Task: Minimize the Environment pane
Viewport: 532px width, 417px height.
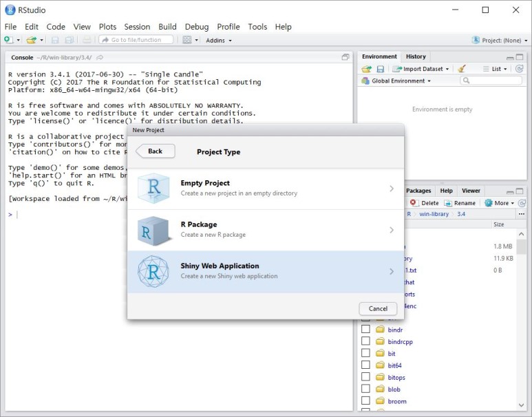Action: [510, 57]
